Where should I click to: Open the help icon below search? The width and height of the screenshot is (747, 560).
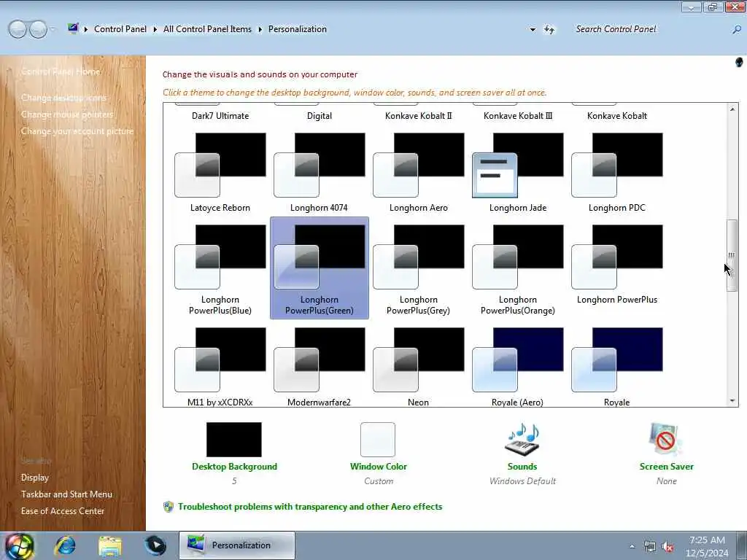click(739, 63)
